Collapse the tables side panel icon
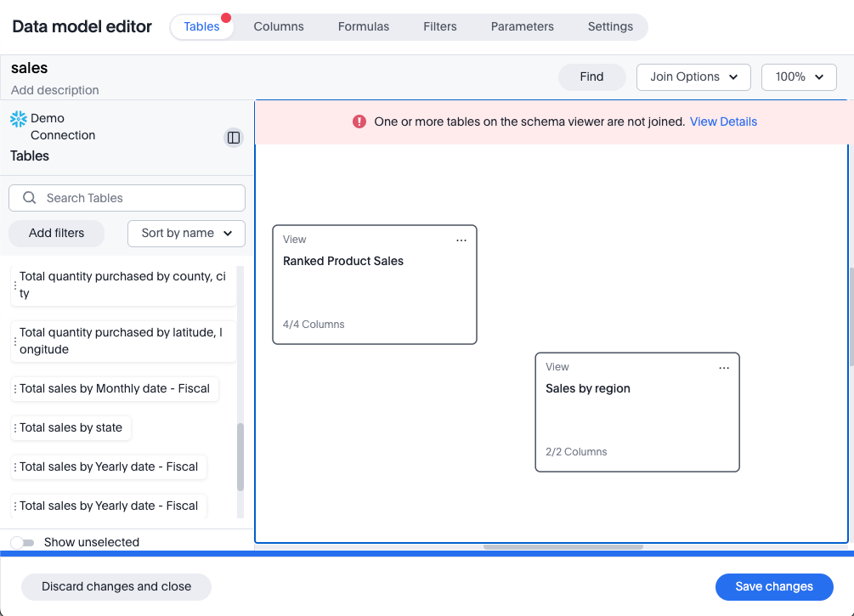The width and height of the screenshot is (854, 616). click(x=234, y=138)
